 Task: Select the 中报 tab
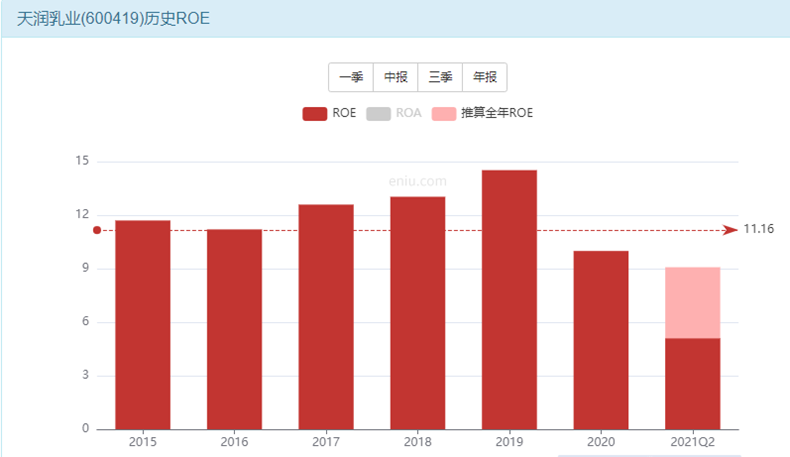[396, 78]
